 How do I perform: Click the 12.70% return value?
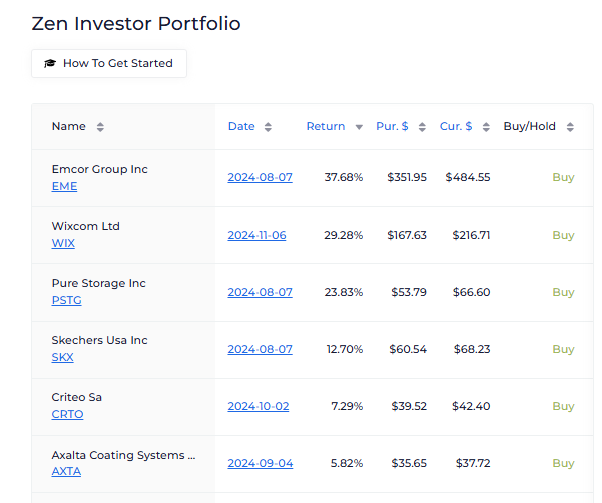345,349
